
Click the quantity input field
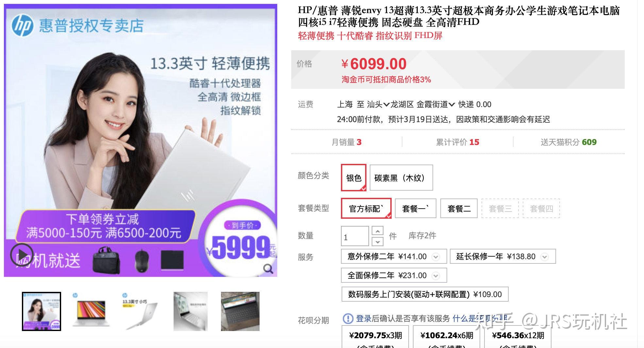coord(355,236)
